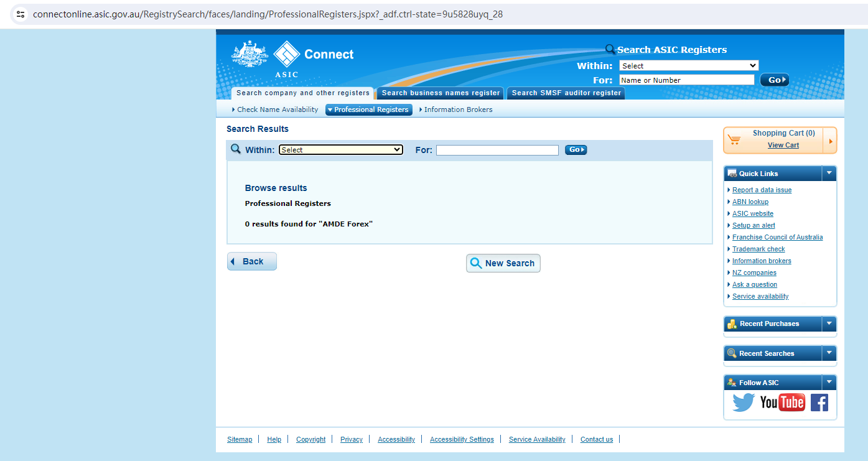This screenshot has width=868, height=461.
Task: Expand the Shopping Cart side arrow
Action: [830, 141]
